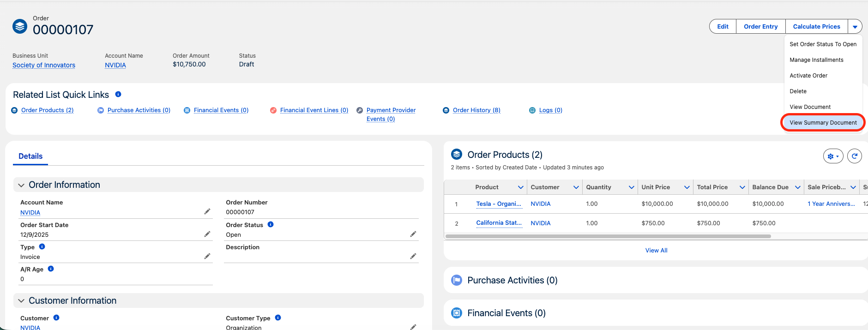Open the Logs (0) quick link

(x=551, y=110)
